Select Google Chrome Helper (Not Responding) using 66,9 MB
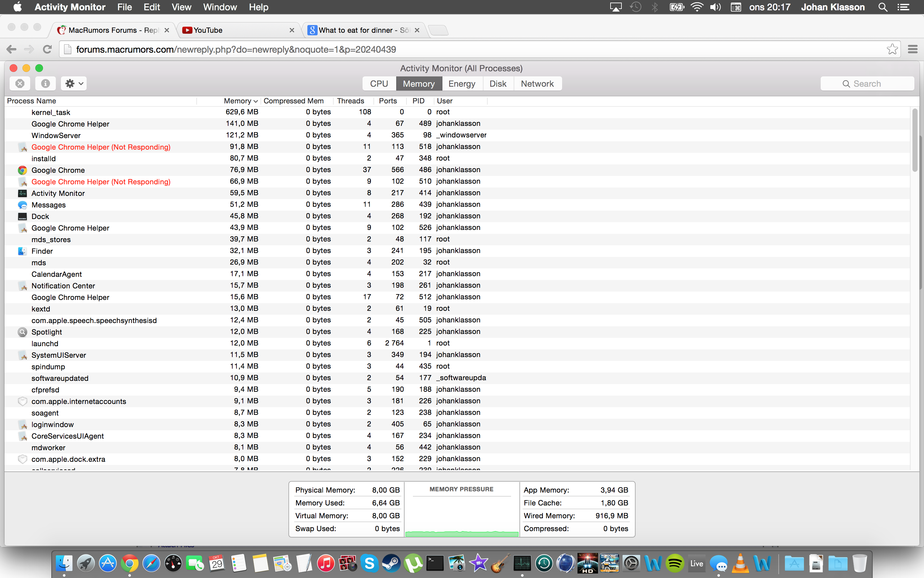This screenshot has height=578, width=924. 457,181
